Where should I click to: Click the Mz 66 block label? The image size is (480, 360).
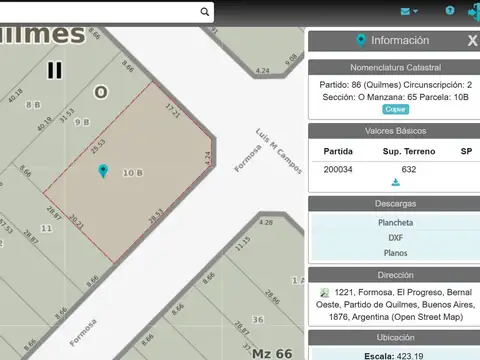pyautogui.click(x=272, y=353)
